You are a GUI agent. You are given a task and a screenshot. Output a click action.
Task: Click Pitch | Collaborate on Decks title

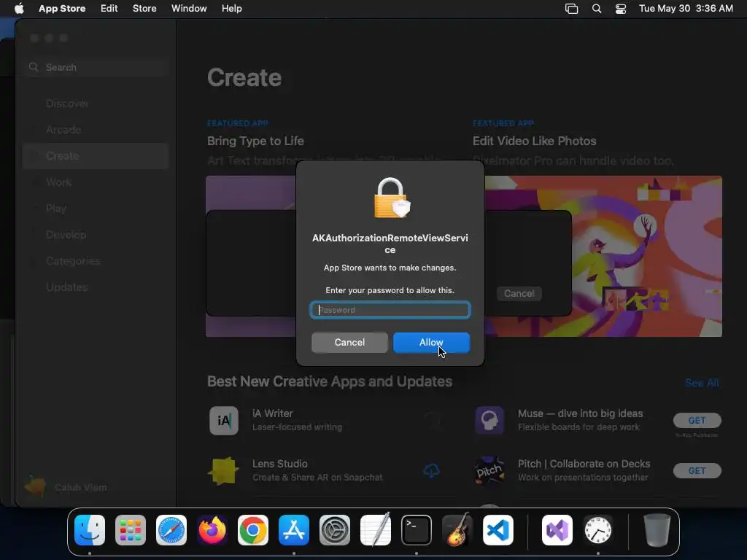(584, 464)
